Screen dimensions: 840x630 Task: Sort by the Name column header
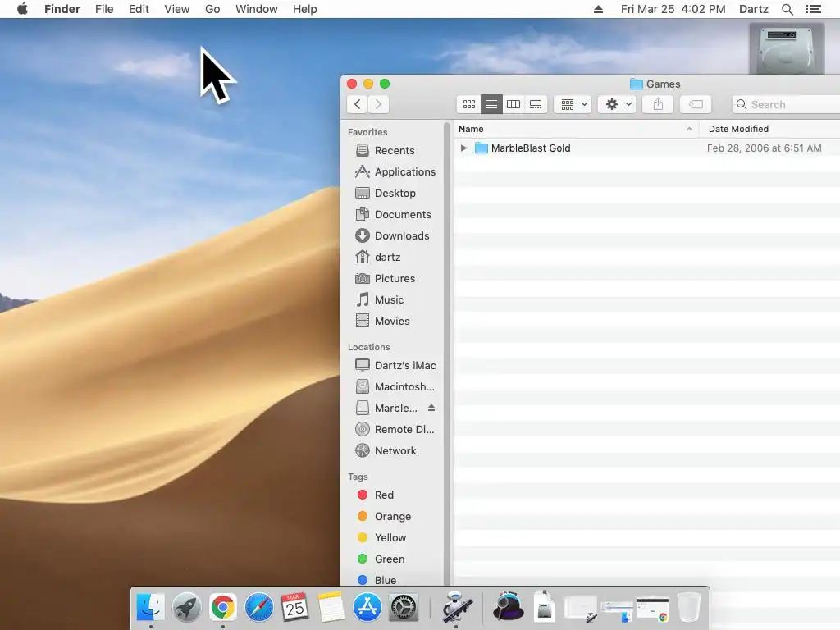[x=576, y=129]
